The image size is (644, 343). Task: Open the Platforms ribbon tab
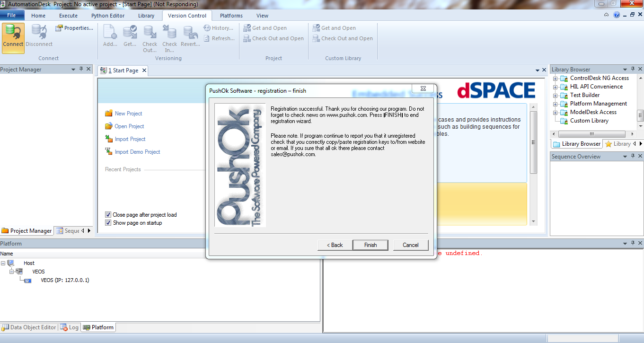tap(231, 16)
